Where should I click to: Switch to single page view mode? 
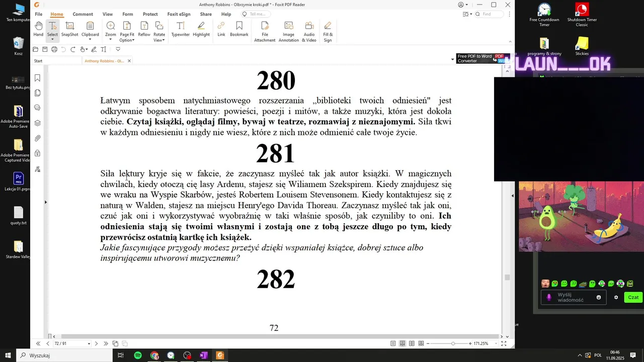point(393,343)
